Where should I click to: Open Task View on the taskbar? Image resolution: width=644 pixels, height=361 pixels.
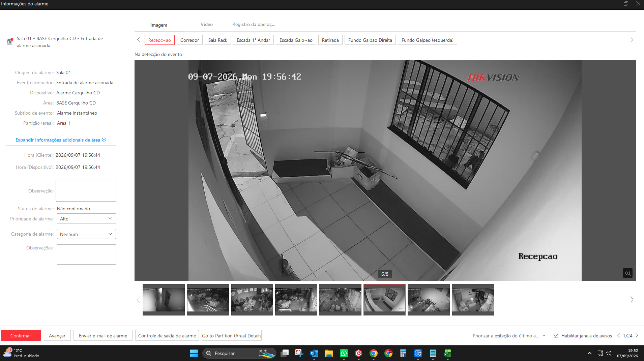tap(285, 353)
